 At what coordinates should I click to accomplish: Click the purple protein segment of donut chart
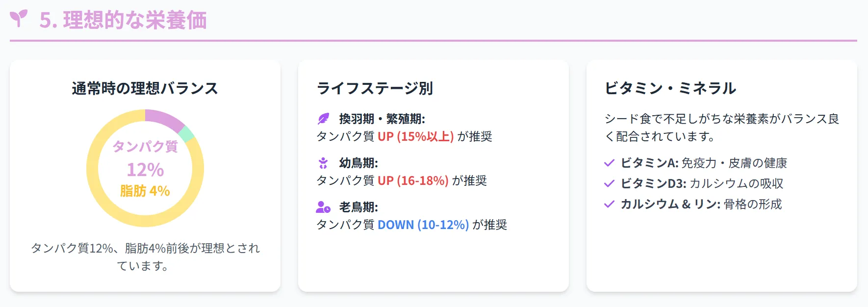tap(164, 119)
